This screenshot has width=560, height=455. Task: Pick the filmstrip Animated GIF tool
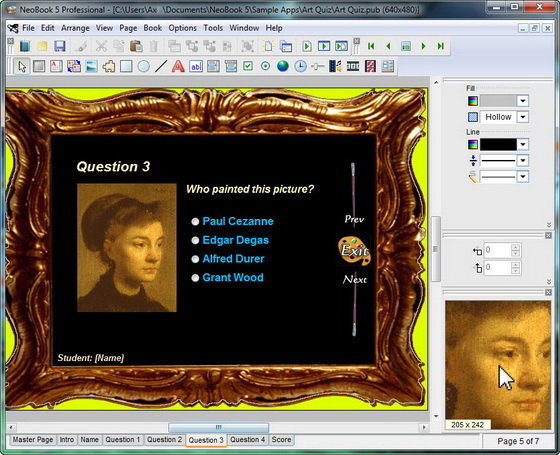[x=352, y=66]
